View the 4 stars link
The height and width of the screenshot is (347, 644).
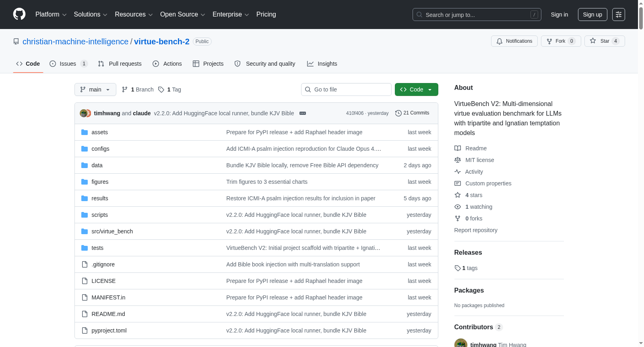pyautogui.click(x=469, y=195)
